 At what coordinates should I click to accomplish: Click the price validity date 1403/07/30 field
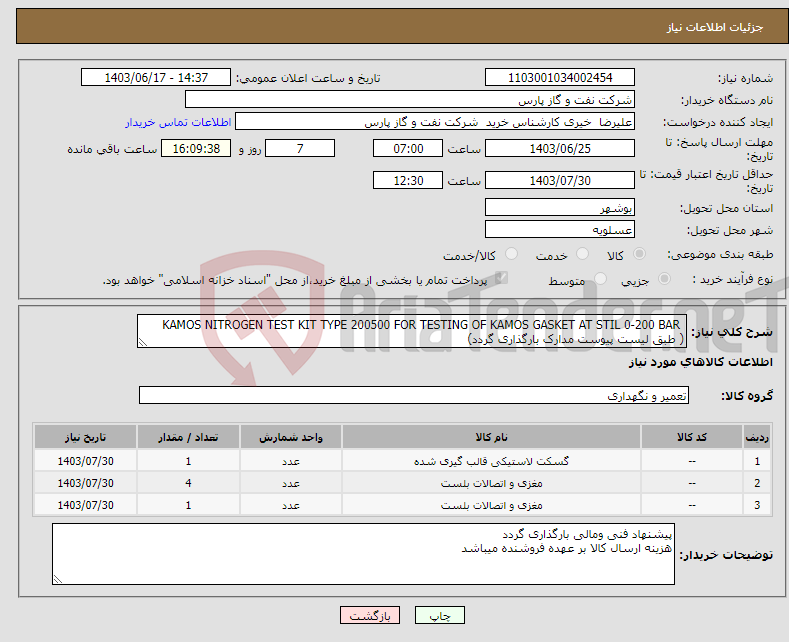click(x=560, y=180)
